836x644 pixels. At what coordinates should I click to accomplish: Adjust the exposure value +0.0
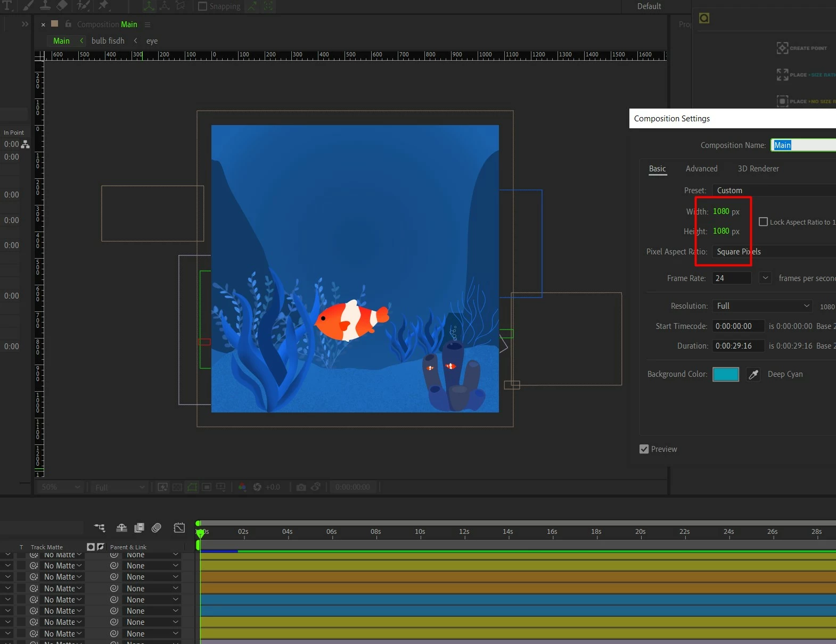coord(273,487)
